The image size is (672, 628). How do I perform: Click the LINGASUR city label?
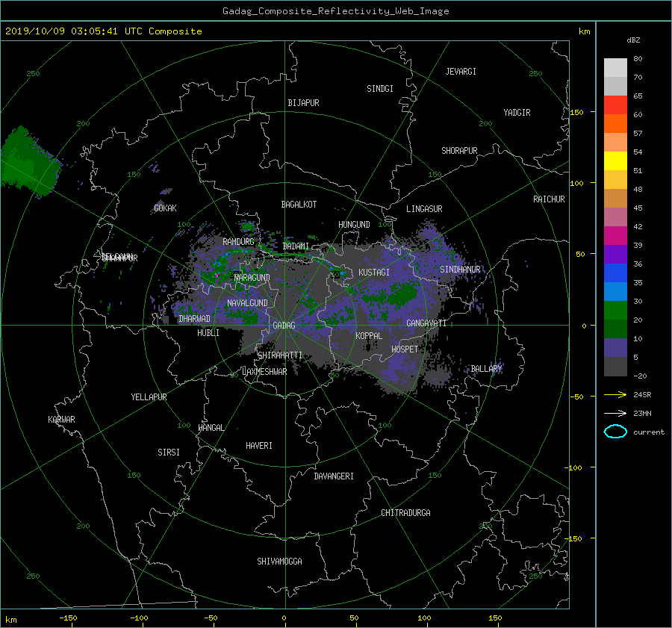click(424, 209)
